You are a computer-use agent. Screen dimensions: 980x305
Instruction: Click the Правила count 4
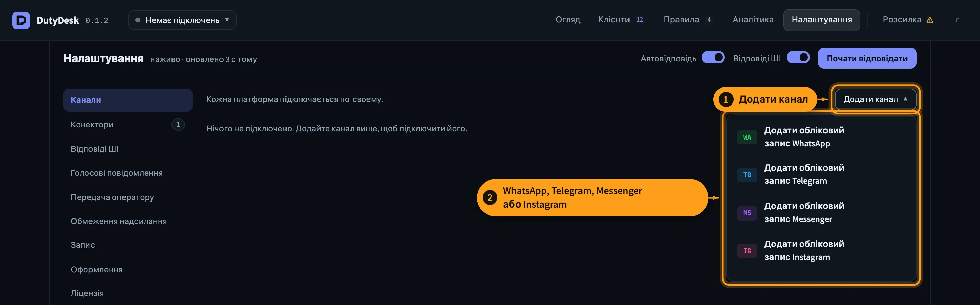[709, 20]
